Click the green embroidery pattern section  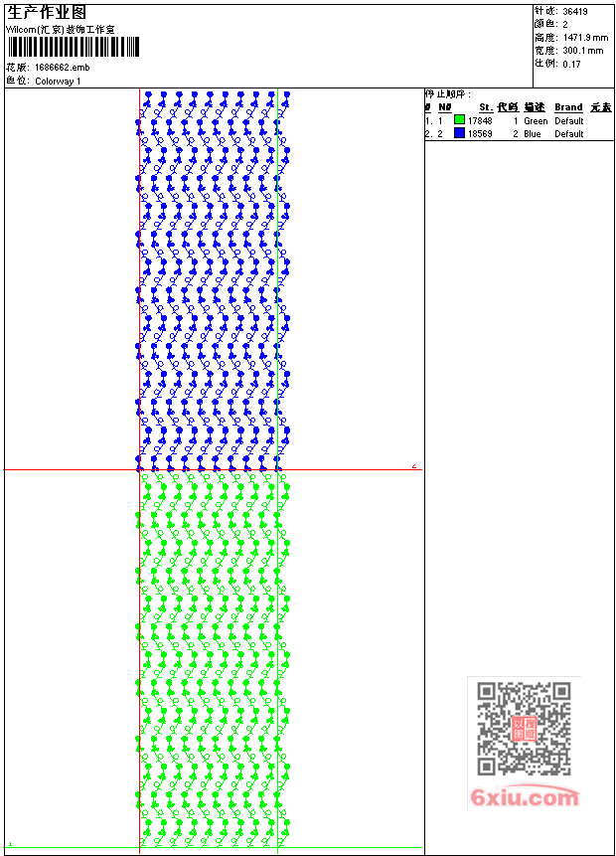(x=213, y=659)
